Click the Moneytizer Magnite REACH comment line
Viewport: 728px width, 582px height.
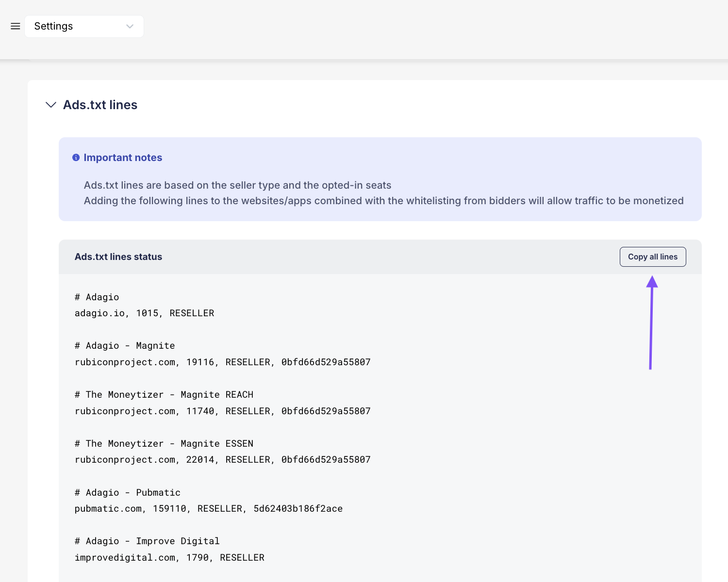[x=164, y=395]
